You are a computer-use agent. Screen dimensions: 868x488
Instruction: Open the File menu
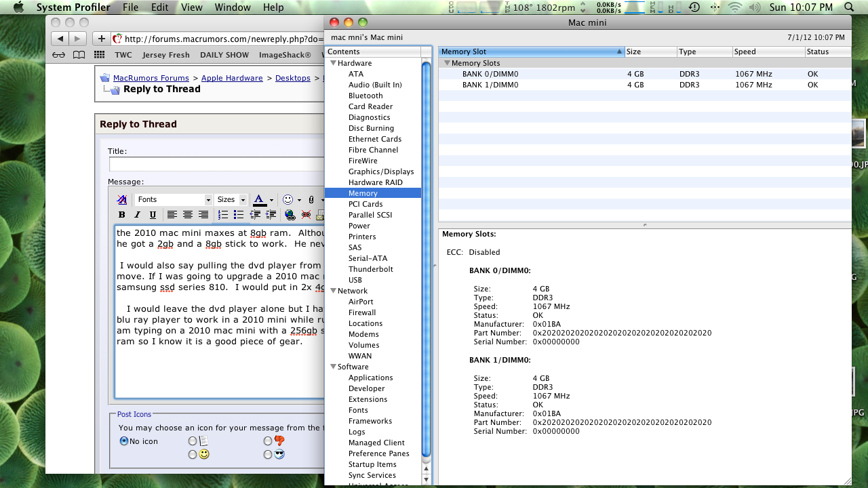130,7
